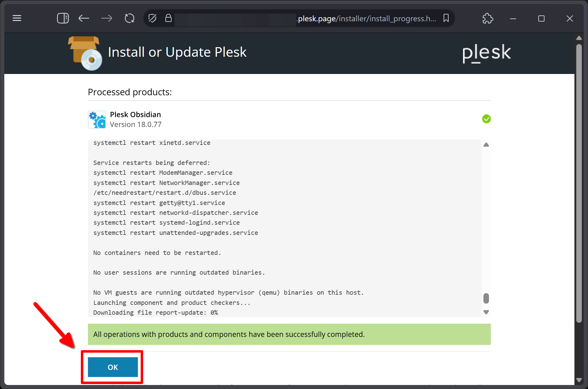
Task: View site security lock info
Action: click(168, 18)
